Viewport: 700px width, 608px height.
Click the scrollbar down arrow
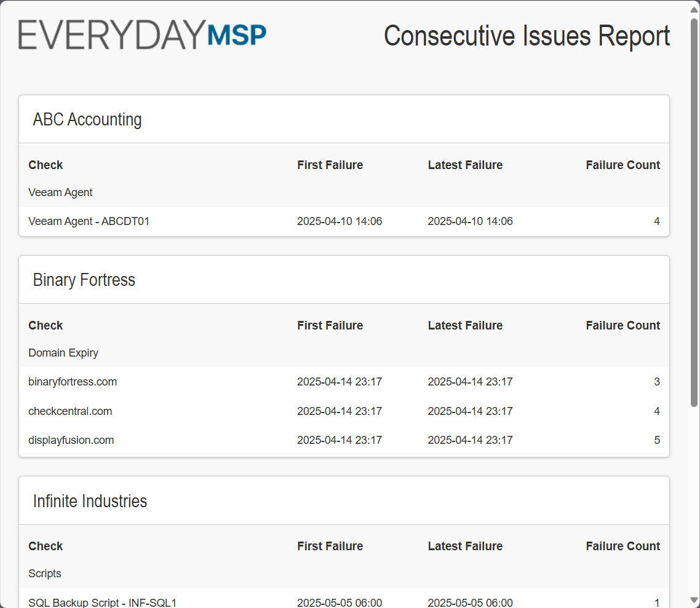694,600
